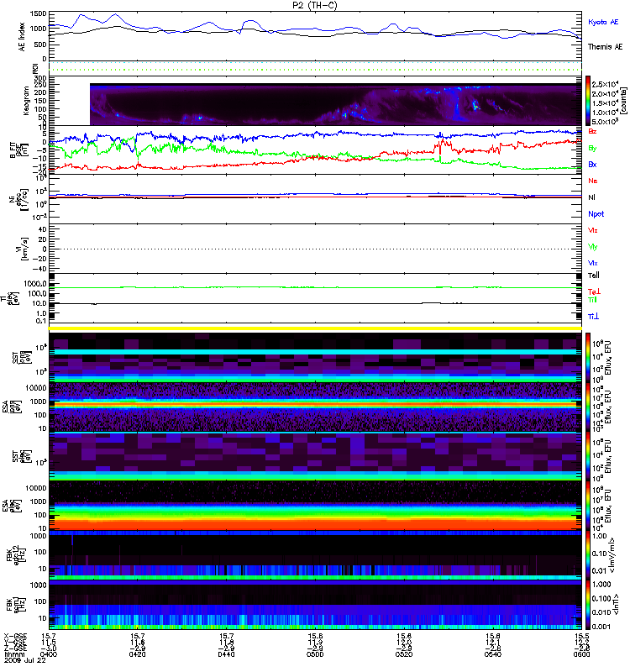Click the Keogram axis label

pos(26,100)
